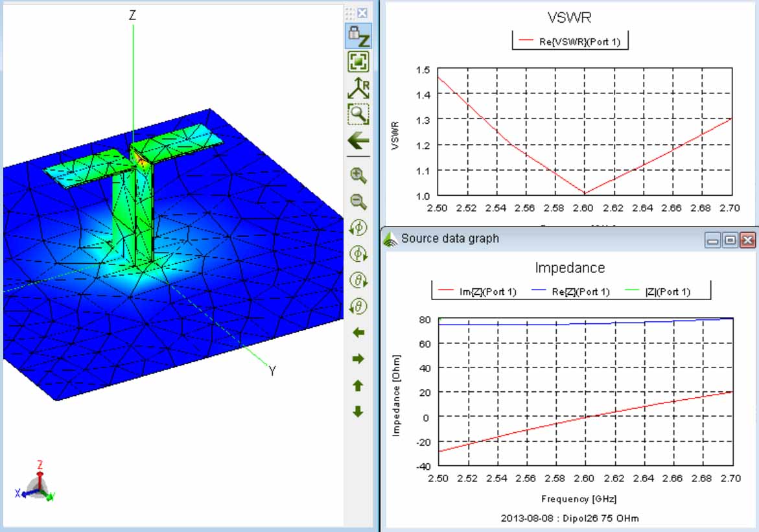The height and width of the screenshot is (532, 759).
Task: Click the XYZ orientation gizmo
Action: (x=36, y=481)
